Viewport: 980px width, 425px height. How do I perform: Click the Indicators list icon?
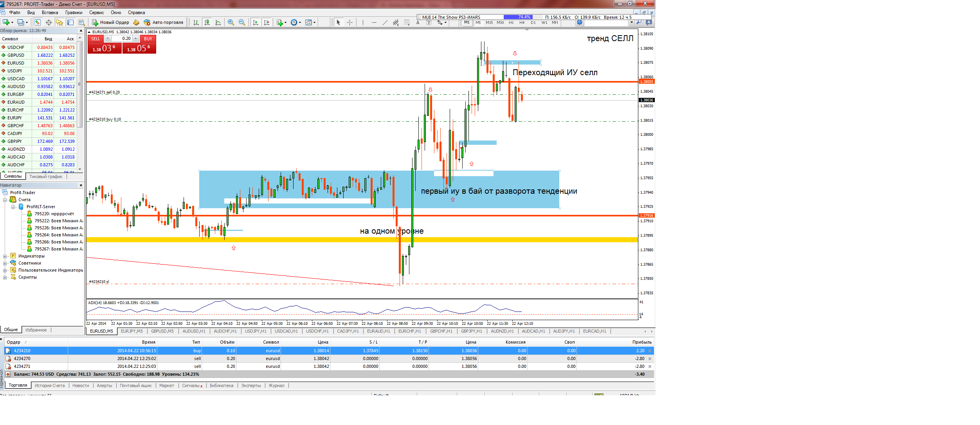tap(279, 22)
